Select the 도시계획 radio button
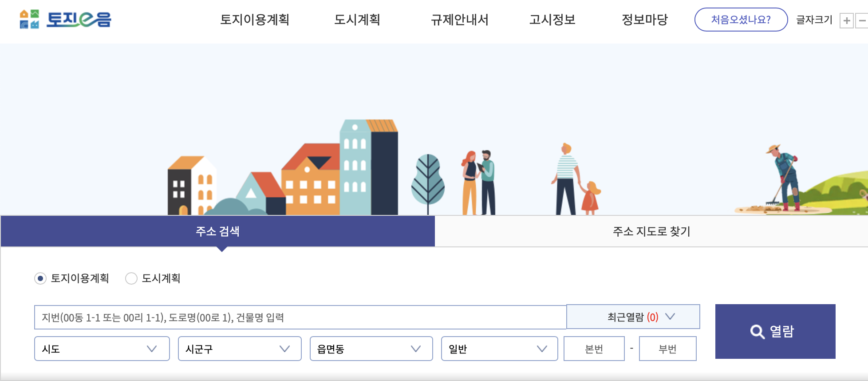This screenshot has width=868, height=381. point(131,279)
